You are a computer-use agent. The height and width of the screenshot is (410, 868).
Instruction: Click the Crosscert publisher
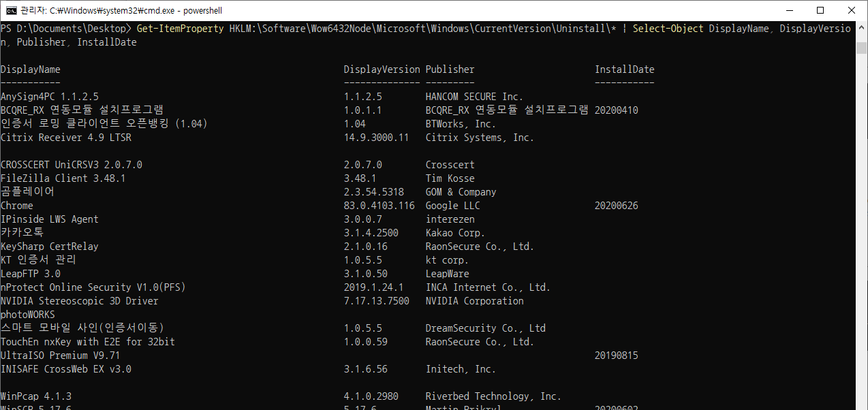click(450, 165)
